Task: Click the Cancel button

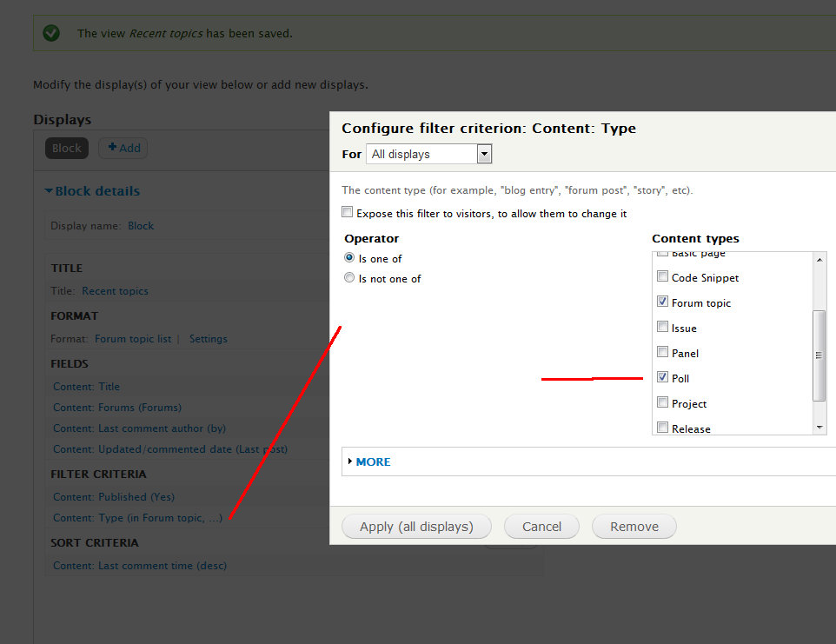Action: coord(541,527)
